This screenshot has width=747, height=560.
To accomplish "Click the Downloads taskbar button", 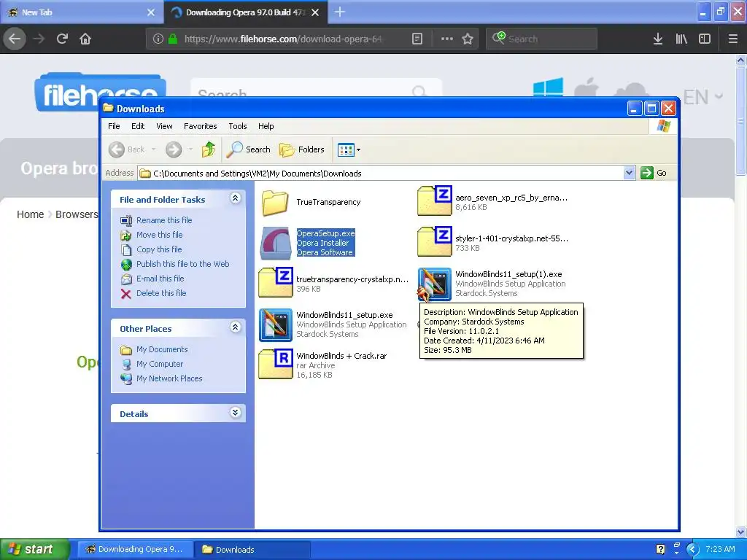I will 252,549.
